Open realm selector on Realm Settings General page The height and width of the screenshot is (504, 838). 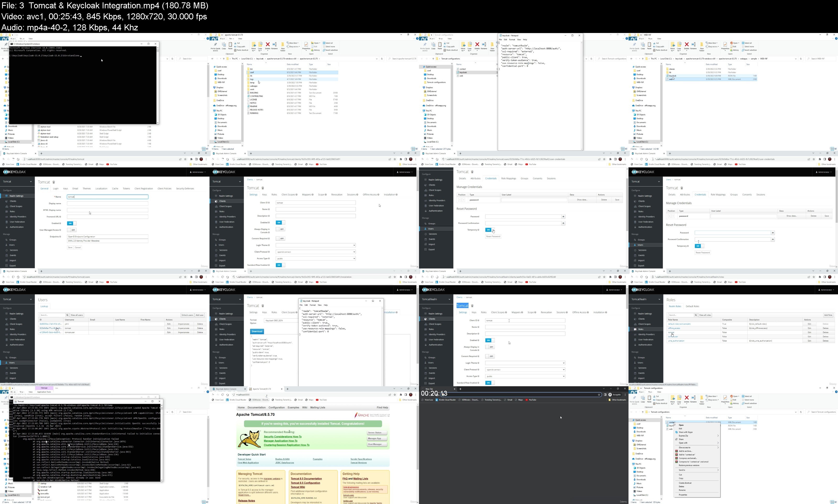tap(17, 182)
